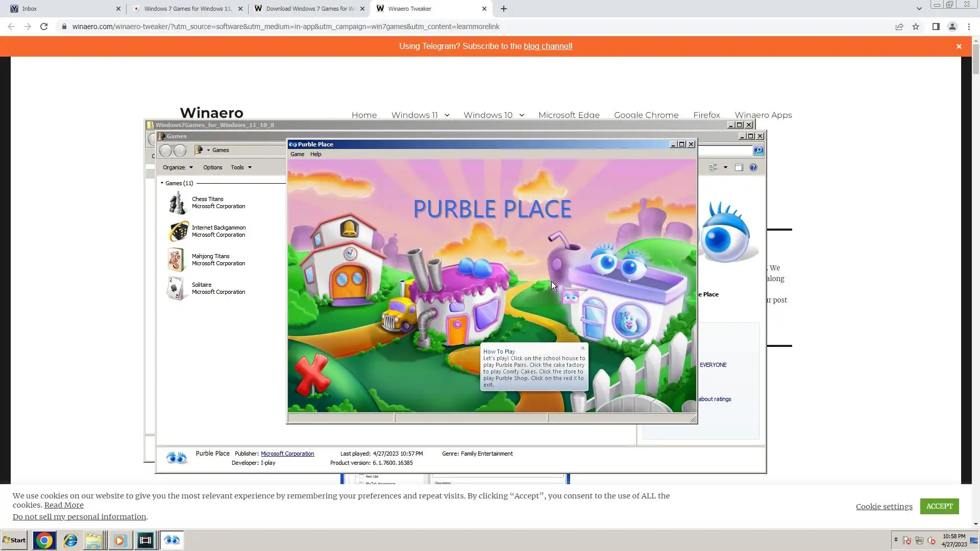Open Chrome from the taskbar
Screen dimensions: 980x551
click(x=44, y=540)
